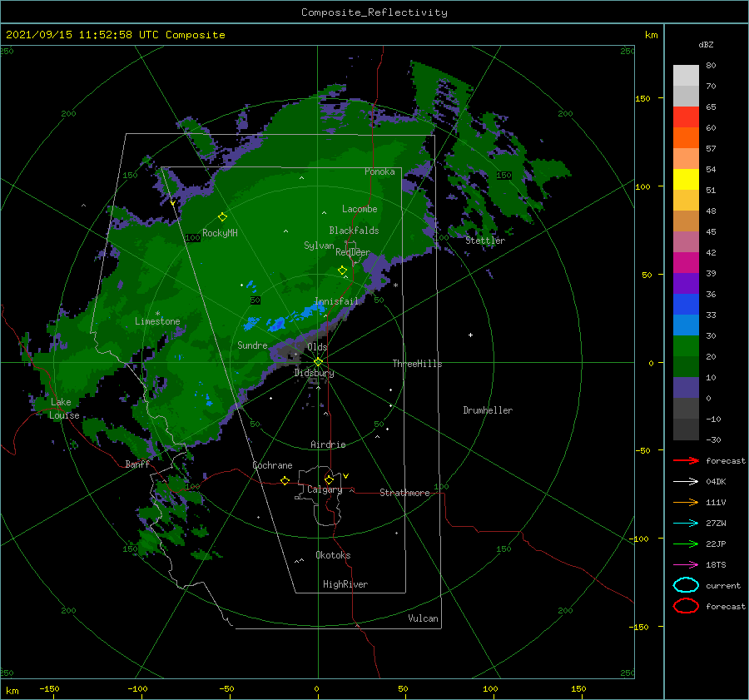Click the Composite_Reflectivity title text
The width and height of the screenshot is (749, 700).
coord(374,12)
